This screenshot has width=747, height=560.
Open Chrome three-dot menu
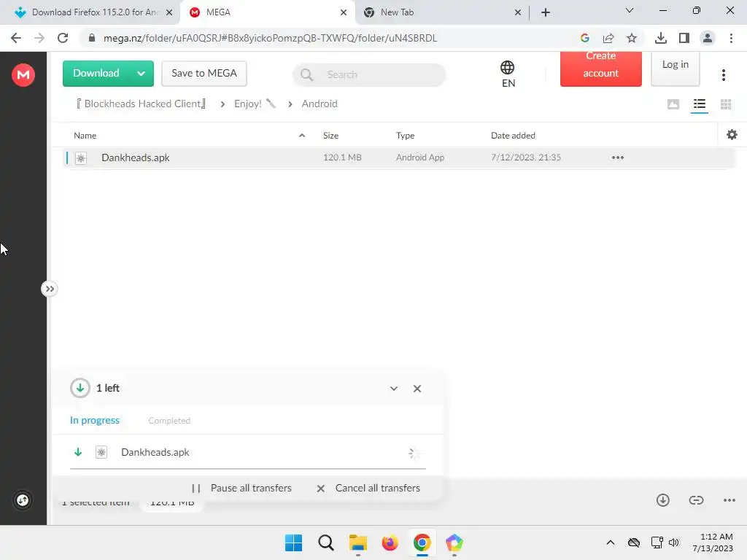[731, 38]
